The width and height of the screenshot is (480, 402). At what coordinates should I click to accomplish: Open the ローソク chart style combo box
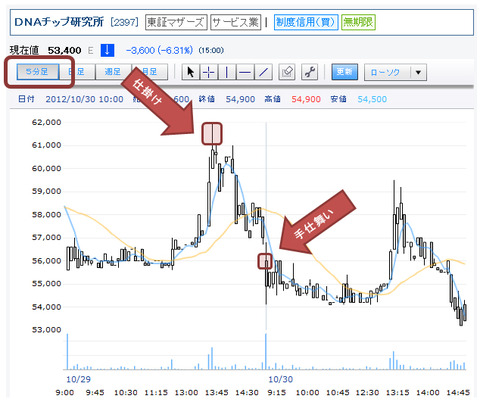[x=395, y=72]
